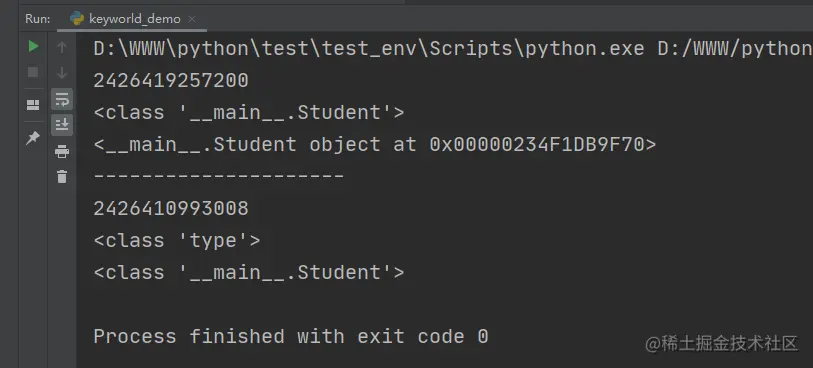Toggle soft-wrap for console output
This screenshot has width=813, height=368.
tap(62, 98)
